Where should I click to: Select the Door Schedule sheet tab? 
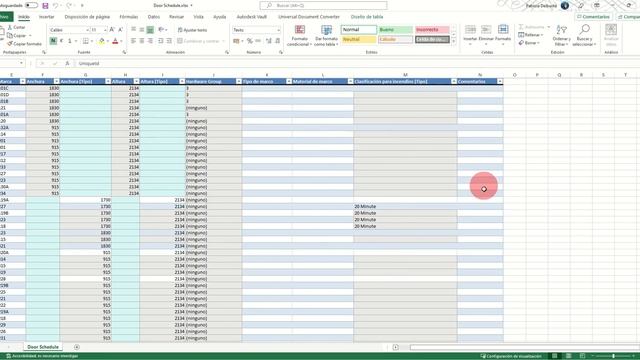[43, 347]
